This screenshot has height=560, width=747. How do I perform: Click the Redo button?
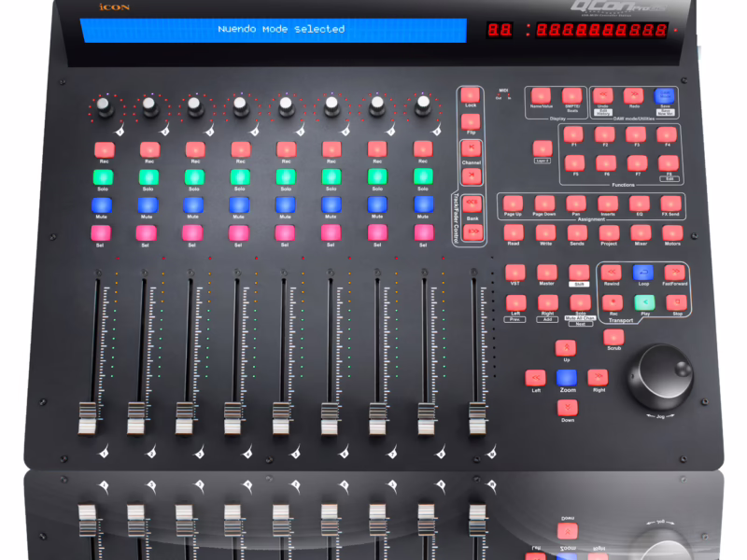[x=634, y=96]
